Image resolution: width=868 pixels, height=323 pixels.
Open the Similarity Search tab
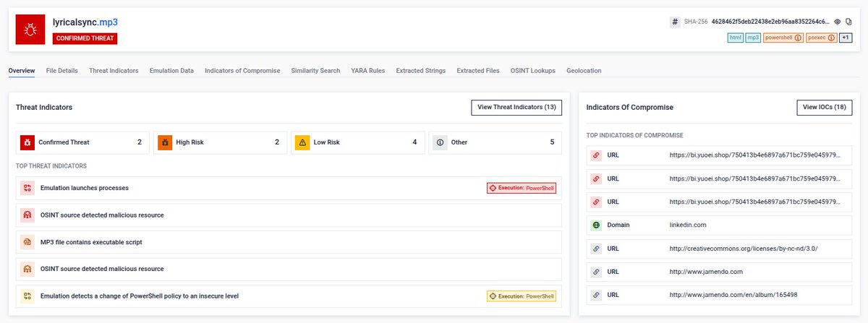point(315,71)
